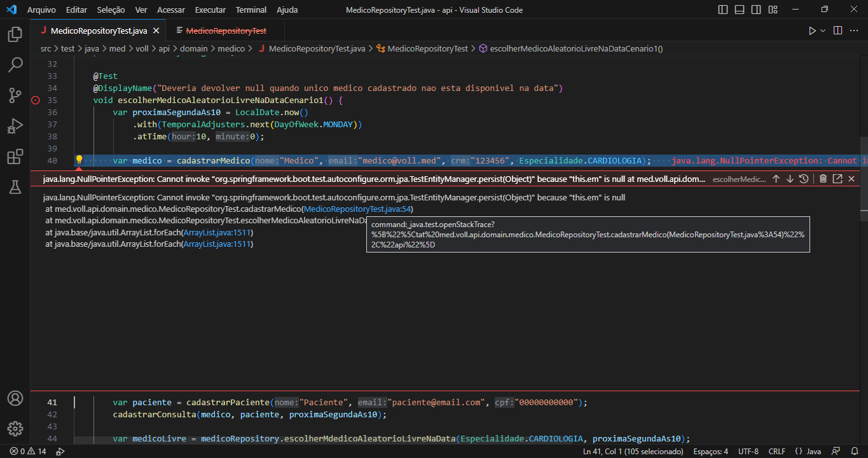Open the Executar menu
Image resolution: width=868 pixels, height=458 pixels.
(x=210, y=10)
